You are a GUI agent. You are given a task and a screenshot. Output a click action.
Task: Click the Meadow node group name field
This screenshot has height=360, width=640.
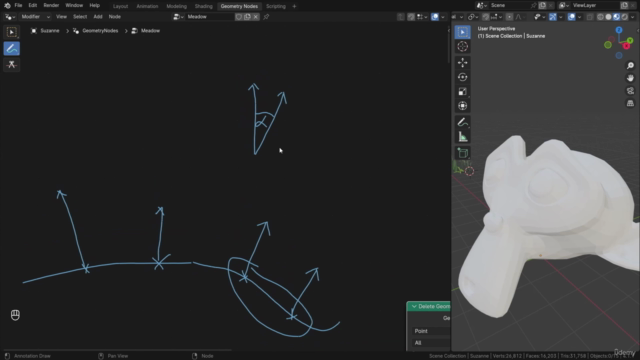click(210, 17)
